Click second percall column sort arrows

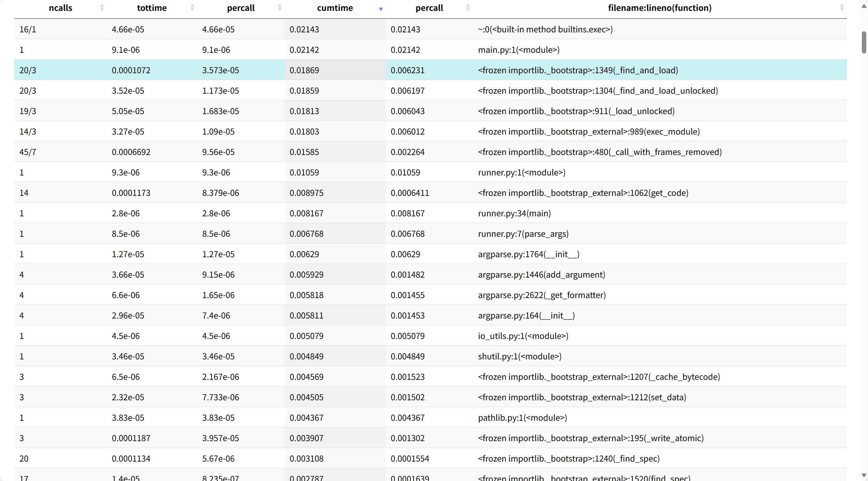point(468,7)
